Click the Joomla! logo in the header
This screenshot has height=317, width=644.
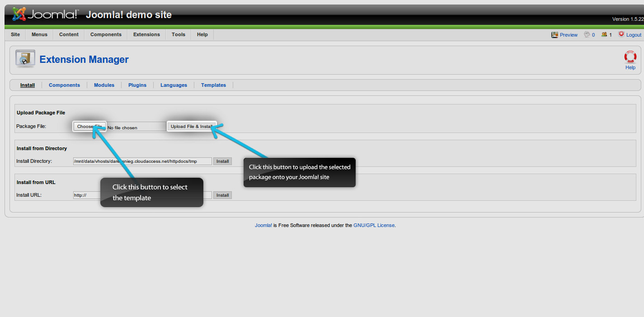click(45, 14)
